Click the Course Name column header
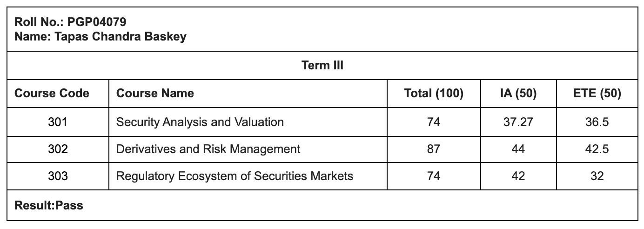644x229 pixels. pyautogui.click(x=155, y=94)
